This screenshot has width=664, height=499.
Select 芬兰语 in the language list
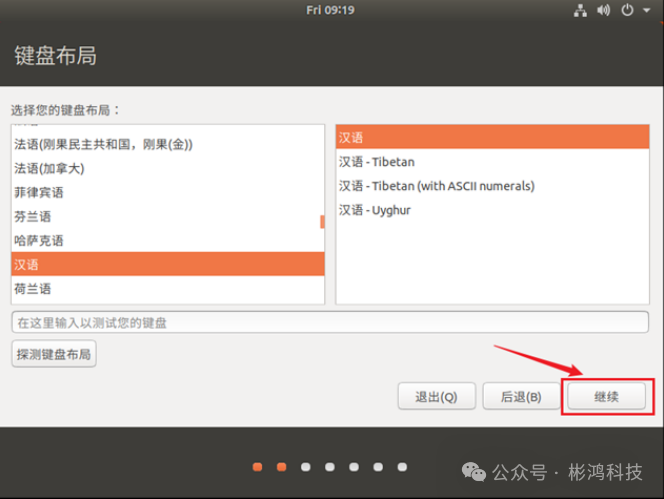[x=168, y=217]
